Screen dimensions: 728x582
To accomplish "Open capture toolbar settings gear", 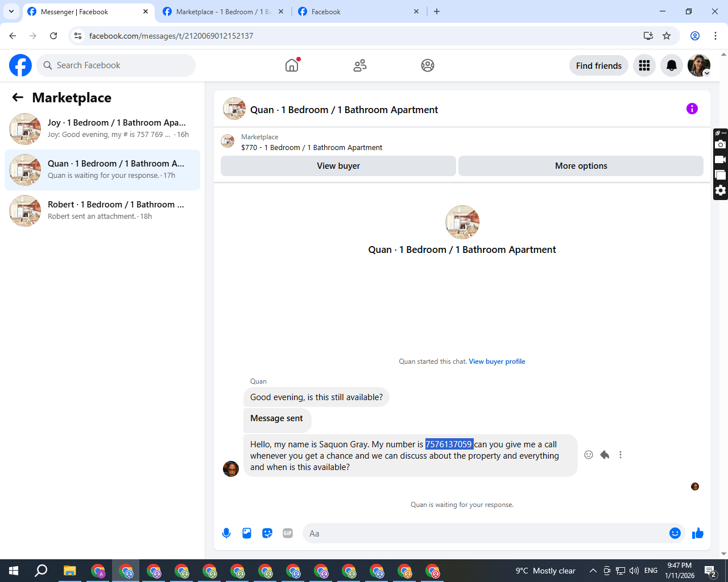I will click(x=721, y=190).
